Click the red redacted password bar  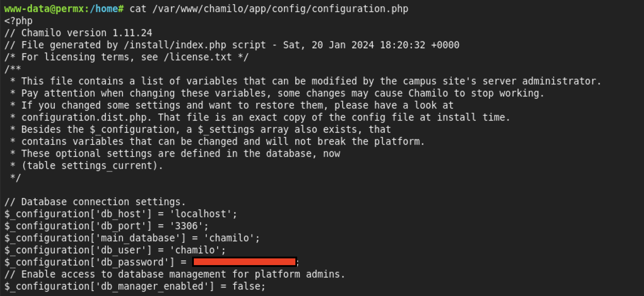245,262
